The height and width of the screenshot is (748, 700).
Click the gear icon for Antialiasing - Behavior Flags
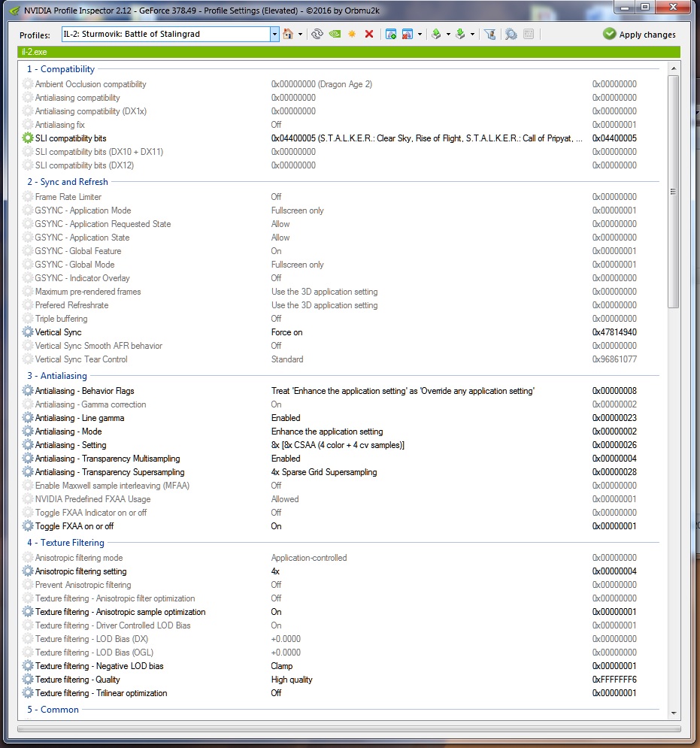click(28, 391)
